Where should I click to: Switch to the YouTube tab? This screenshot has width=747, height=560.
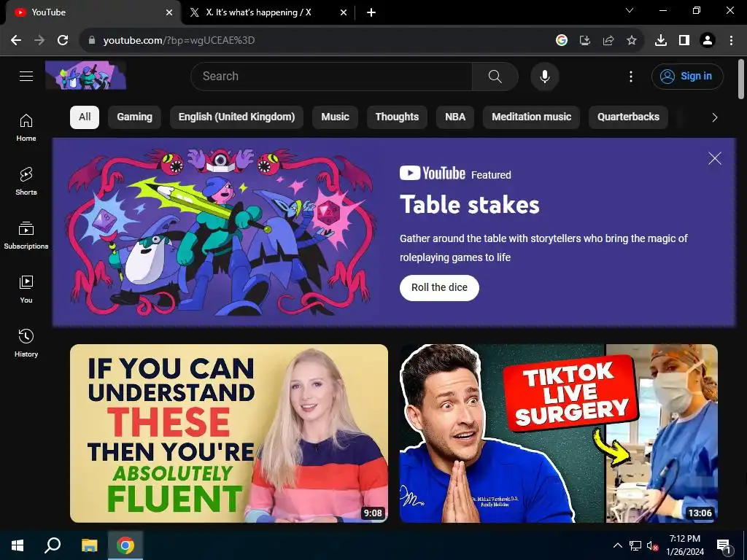(x=93, y=12)
